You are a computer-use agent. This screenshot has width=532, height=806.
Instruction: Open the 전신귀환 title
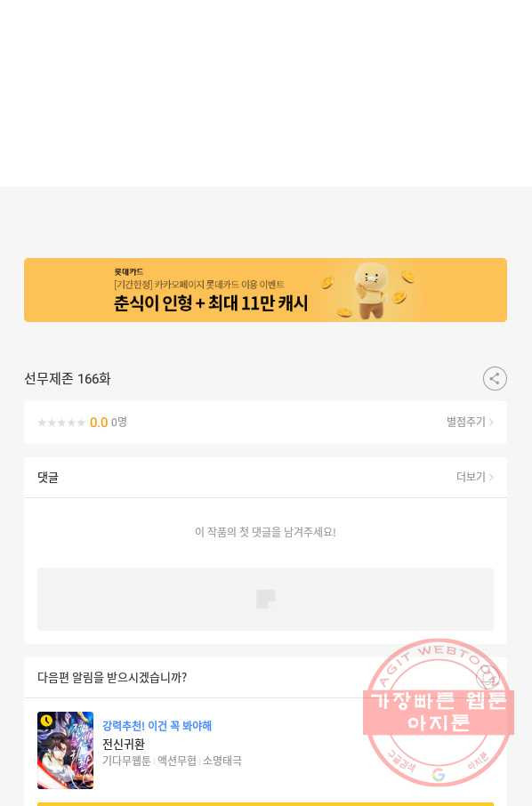(x=124, y=744)
